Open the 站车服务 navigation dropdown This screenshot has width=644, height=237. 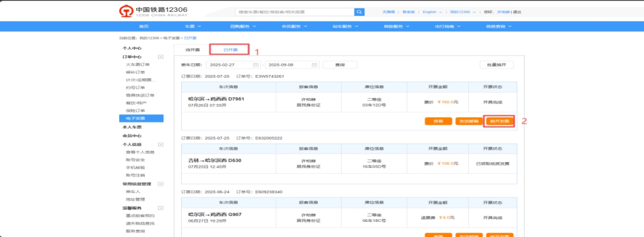coord(346,26)
